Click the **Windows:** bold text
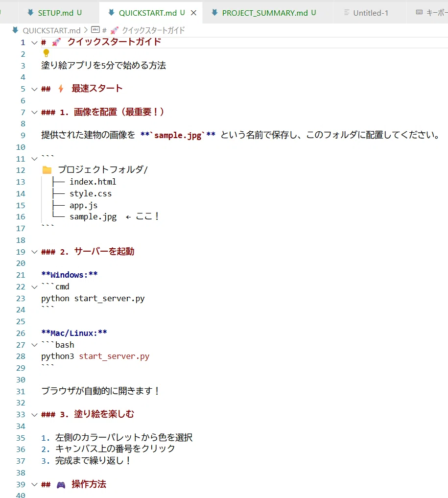The width and height of the screenshot is (448, 498). [70, 275]
